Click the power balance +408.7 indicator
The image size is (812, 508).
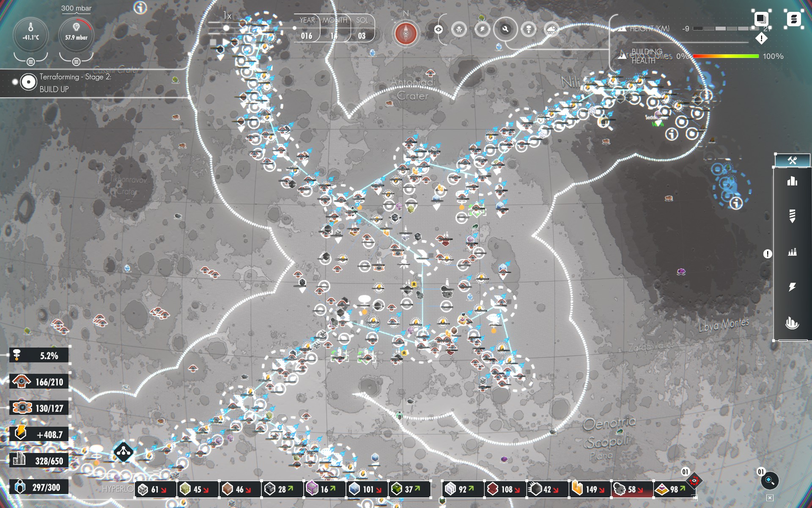[x=39, y=434]
